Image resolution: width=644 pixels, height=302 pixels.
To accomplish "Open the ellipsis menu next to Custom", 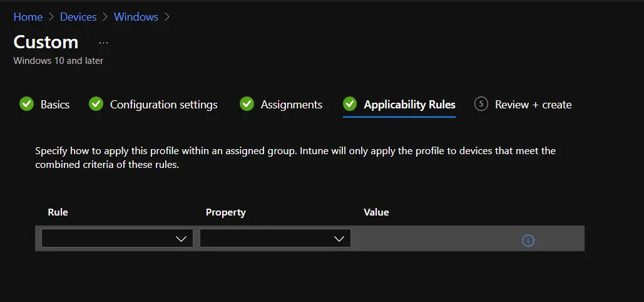I will tap(104, 43).
